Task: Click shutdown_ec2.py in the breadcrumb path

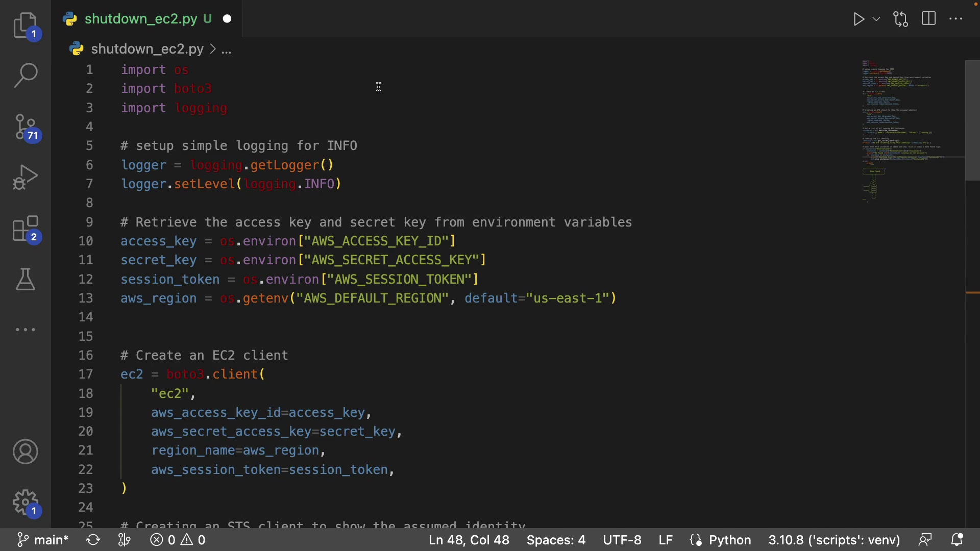Action: tap(147, 49)
